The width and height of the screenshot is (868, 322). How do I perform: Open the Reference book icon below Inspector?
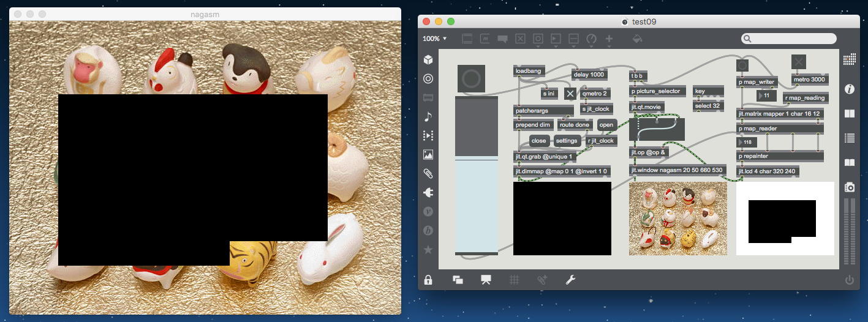click(x=849, y=114)
